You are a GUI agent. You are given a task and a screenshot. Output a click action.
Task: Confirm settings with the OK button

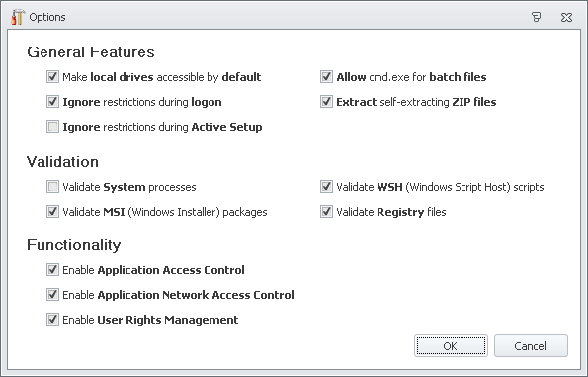point(451,346)
